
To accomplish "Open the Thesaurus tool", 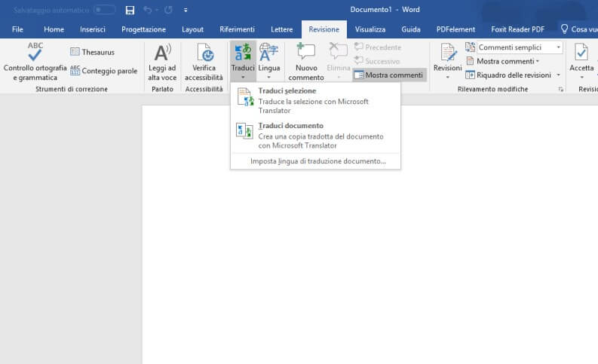I will click(93, 52).
